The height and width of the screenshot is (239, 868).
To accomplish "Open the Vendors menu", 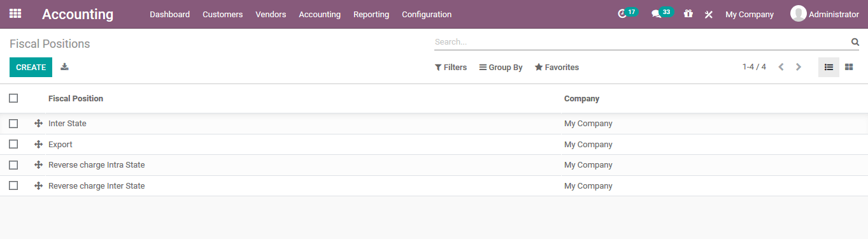I will click(x=271, y=14).
